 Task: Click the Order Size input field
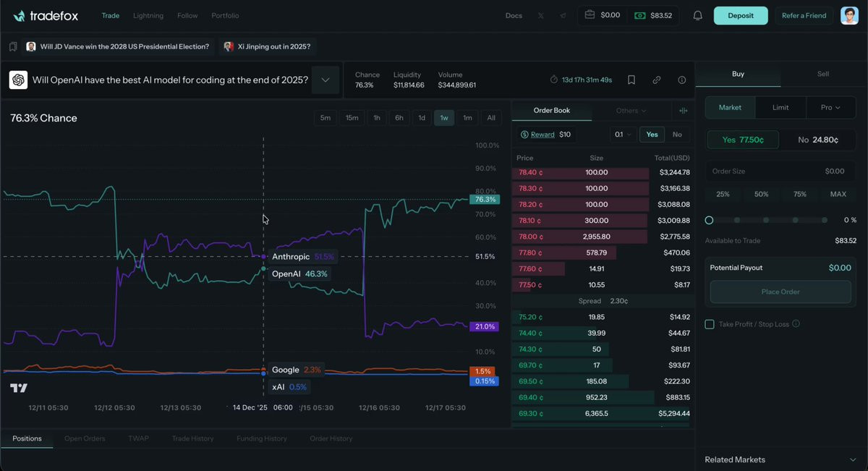780,171
